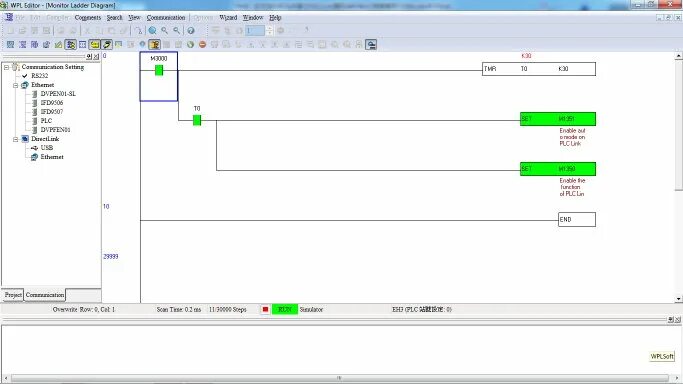Switch to the Communication tab
Image resolution: width=683 pixels, height=384 pixels.
pos(45,295)
